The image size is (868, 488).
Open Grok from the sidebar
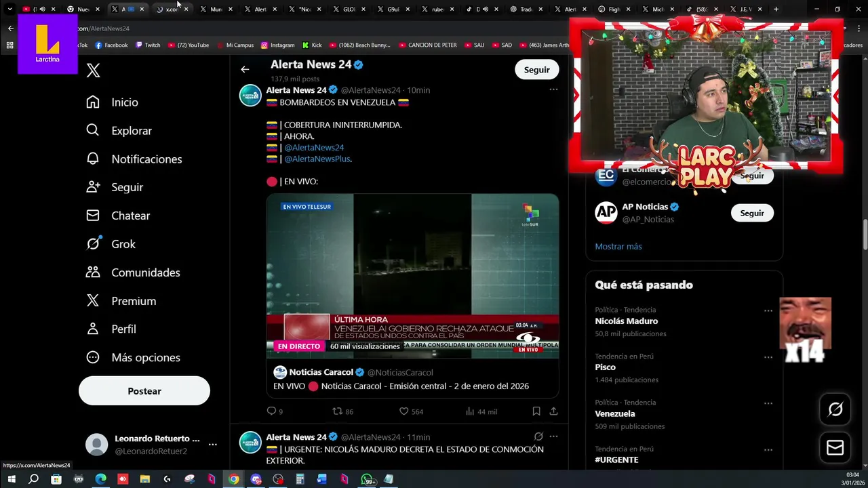(x=111, y=244)
